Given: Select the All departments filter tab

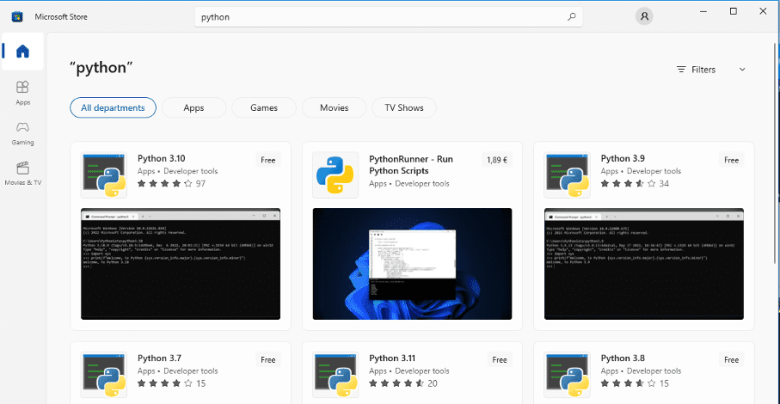Looking at the screenshot, I should [113, 107].
